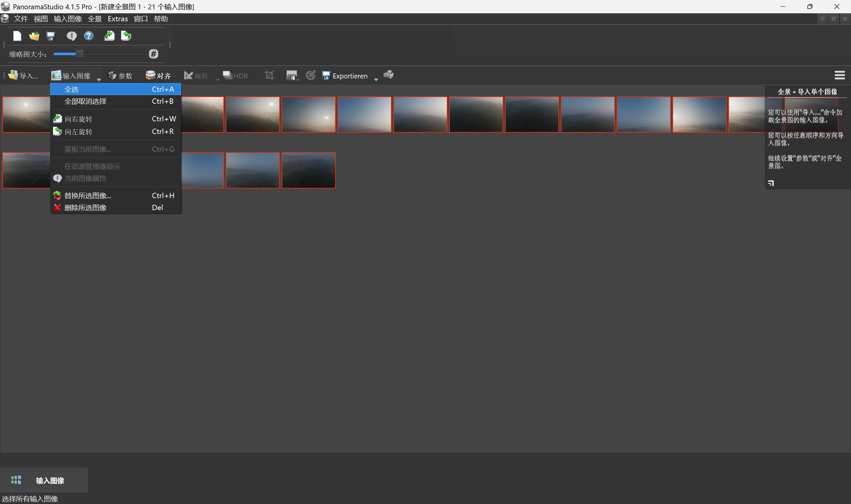Click the grid icon on 输入图像 tab
The image size is (851, 504).
[16, 480]
